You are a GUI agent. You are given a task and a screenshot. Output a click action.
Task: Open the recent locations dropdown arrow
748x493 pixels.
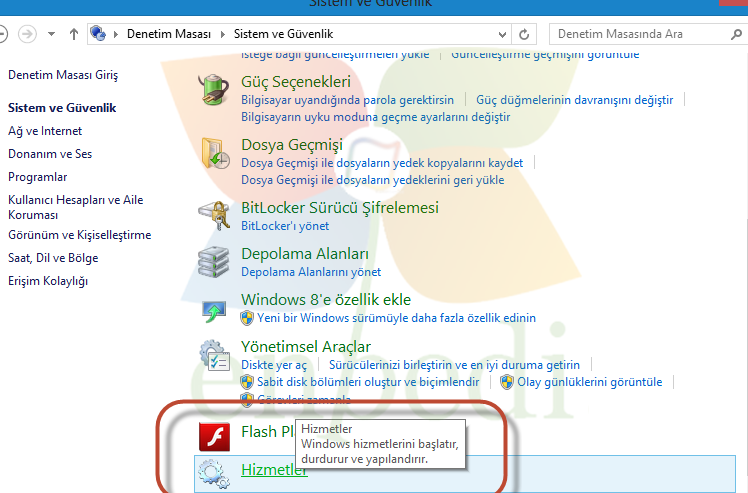coord(51,34)
